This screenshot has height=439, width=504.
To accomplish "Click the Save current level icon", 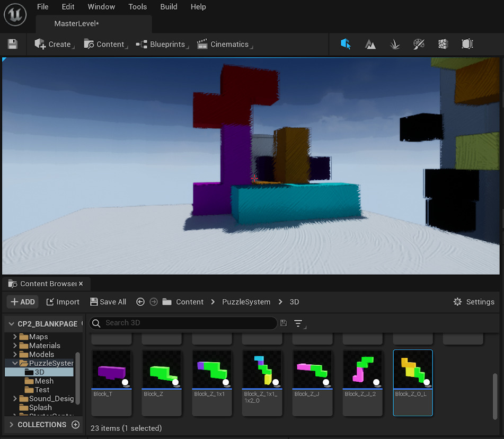I will point(13,45).
